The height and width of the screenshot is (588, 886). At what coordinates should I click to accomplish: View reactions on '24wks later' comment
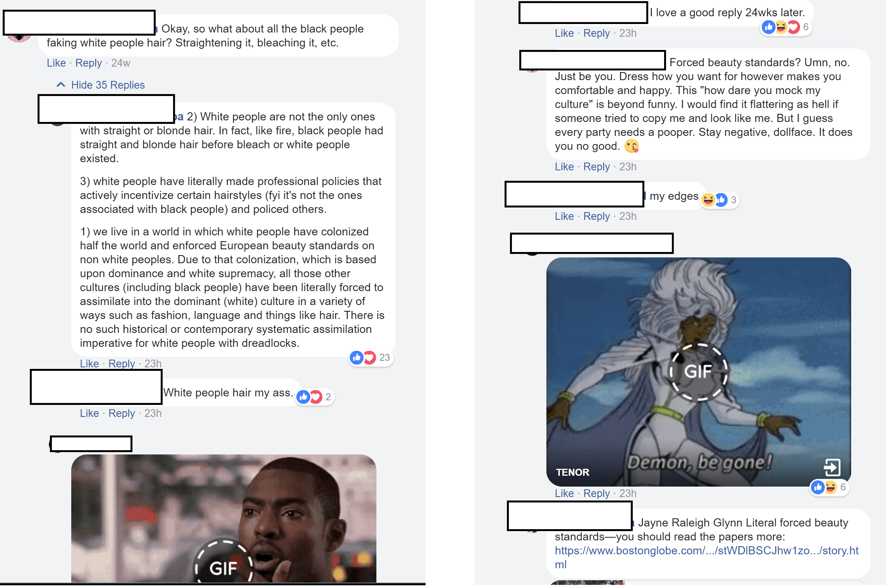(786, 27)
